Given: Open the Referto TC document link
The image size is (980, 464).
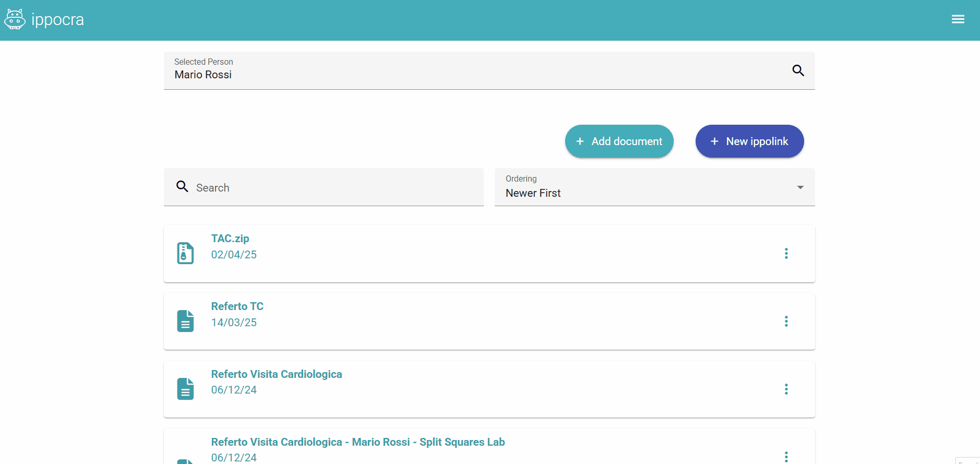Looking at the screenshot, I should click(x=237, y=306).
